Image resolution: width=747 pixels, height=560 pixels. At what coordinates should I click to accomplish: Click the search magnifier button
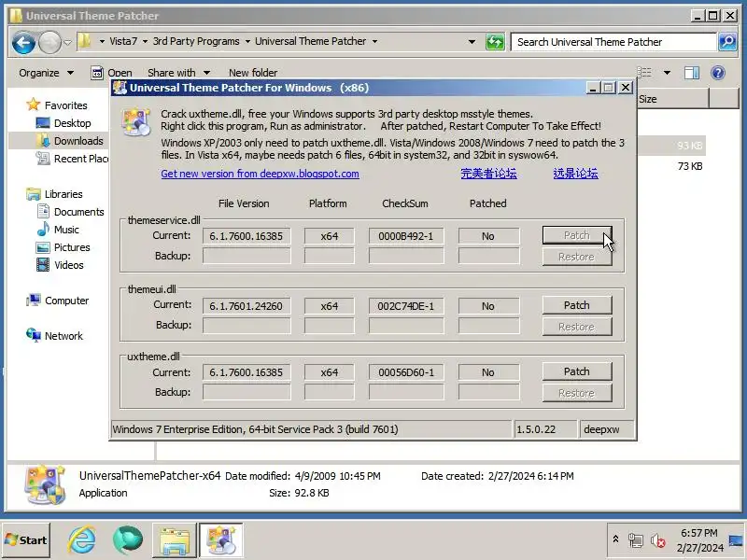(x=727, y=42)
